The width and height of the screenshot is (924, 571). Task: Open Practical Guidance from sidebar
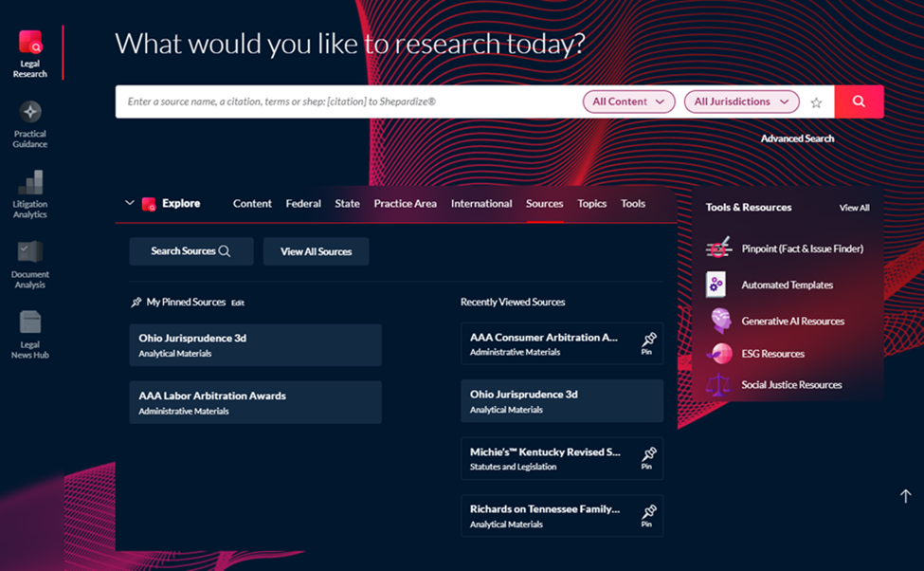click(x=30, y=124)
